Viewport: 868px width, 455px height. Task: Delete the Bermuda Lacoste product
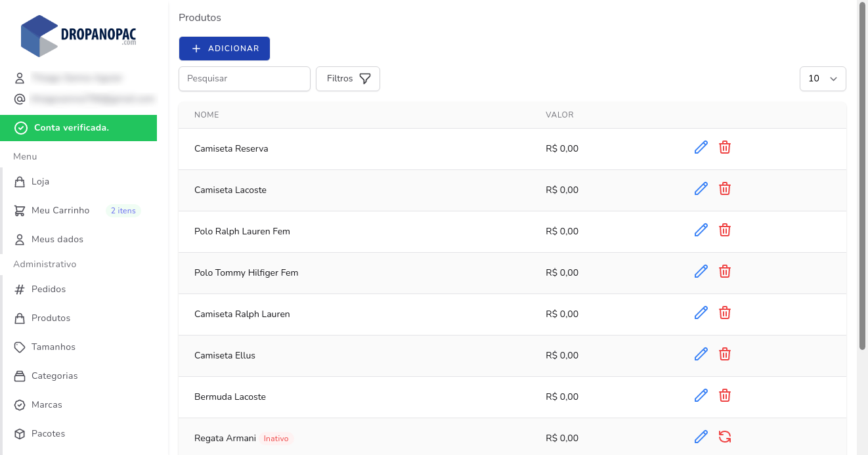tap(725, 395)
